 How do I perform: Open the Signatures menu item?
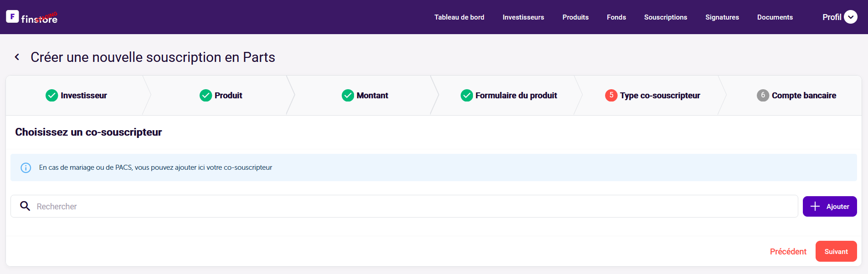(x=722, y=17)
